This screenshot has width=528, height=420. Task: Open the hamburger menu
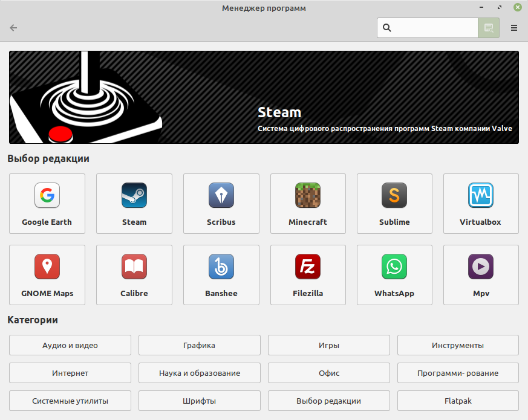pyautogui.click(x=514, y=28)
